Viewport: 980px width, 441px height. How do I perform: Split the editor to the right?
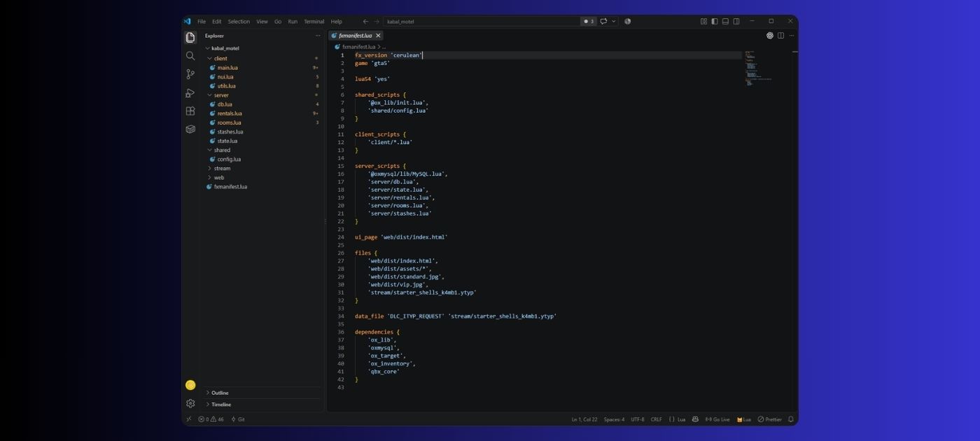780,36
